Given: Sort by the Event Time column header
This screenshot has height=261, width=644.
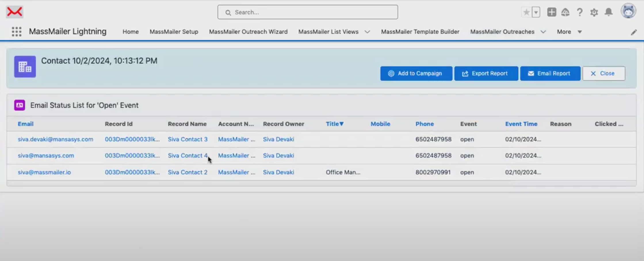Looking at the screenshot, I should (521, 124).
